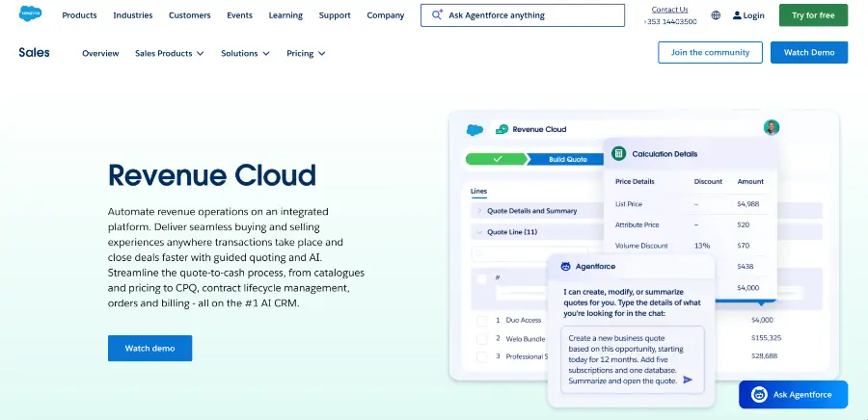Click the Watch demo hero button

click(x=150, y=348)
